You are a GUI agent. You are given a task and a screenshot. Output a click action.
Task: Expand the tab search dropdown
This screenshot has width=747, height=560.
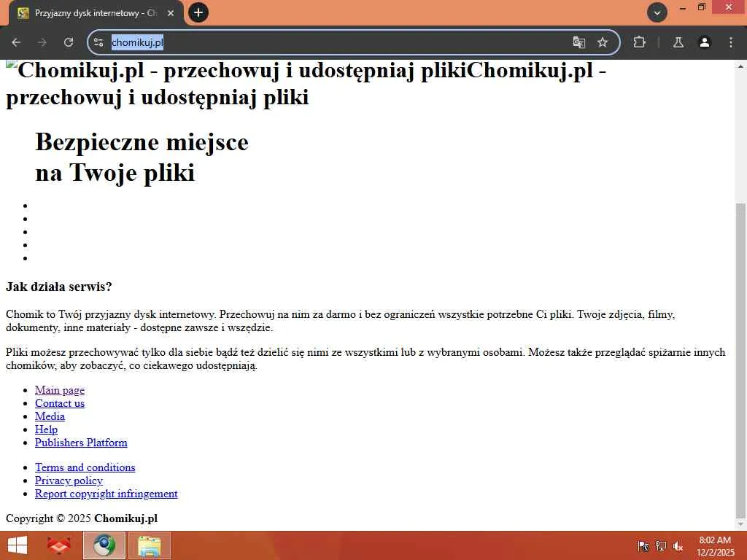pyautogui.click(x=657, y=12)
